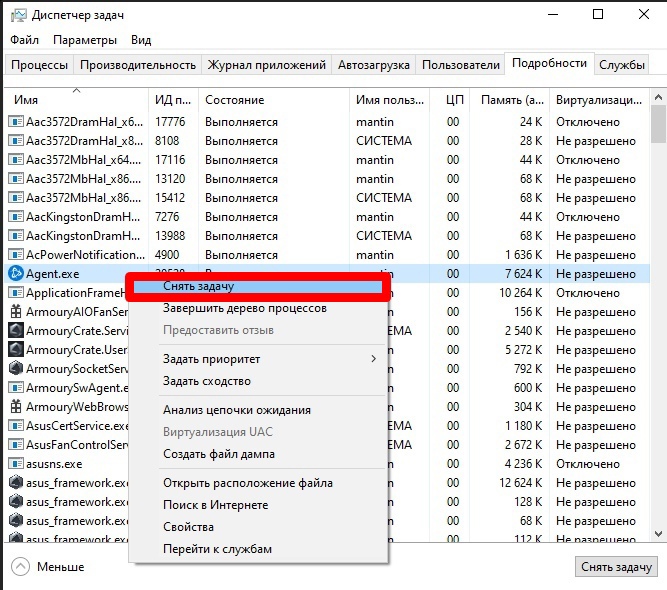Select process row with ID 15412
Screen dimensions: 667x590
coord(327,197)
